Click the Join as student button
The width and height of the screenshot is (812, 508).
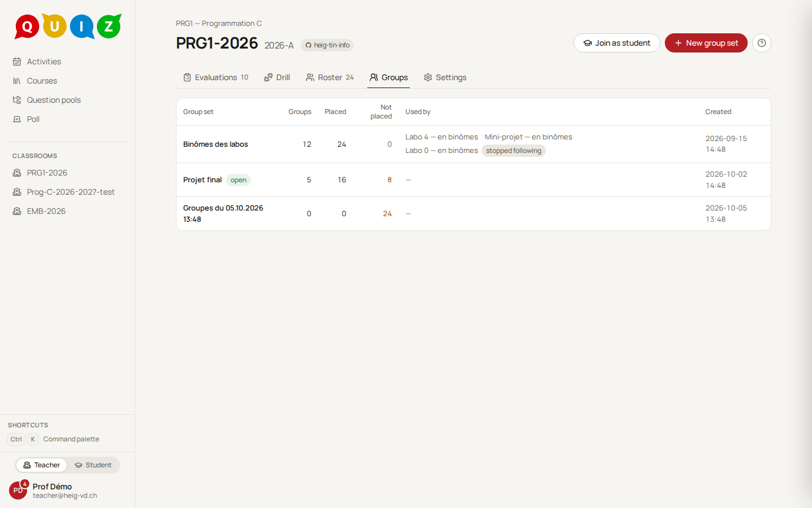tap(617, 43)
